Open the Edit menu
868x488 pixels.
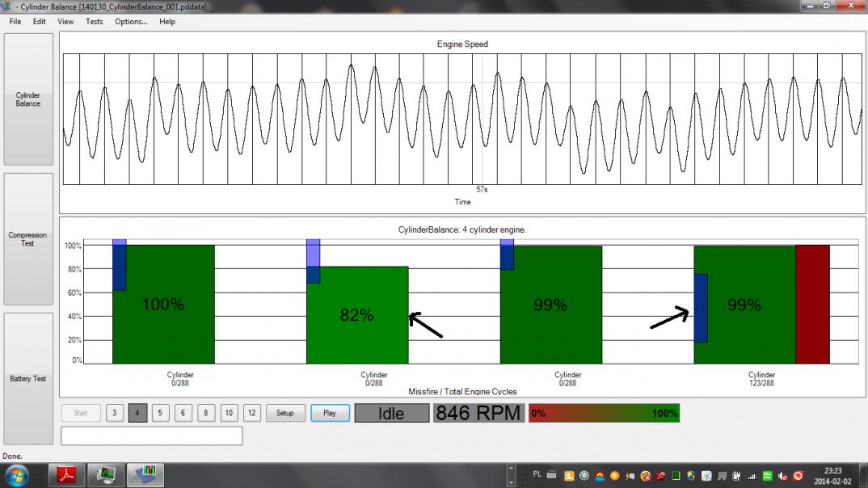(39, 22)
